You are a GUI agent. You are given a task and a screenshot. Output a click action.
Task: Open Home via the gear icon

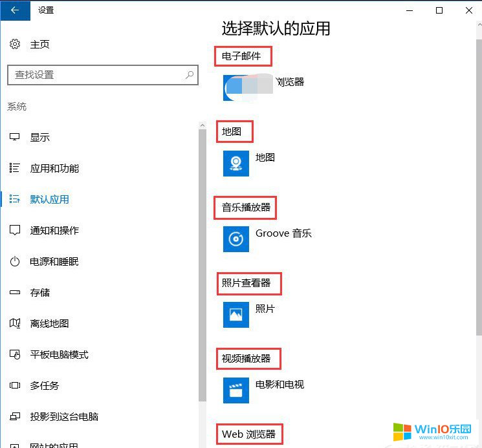[15, 45]
